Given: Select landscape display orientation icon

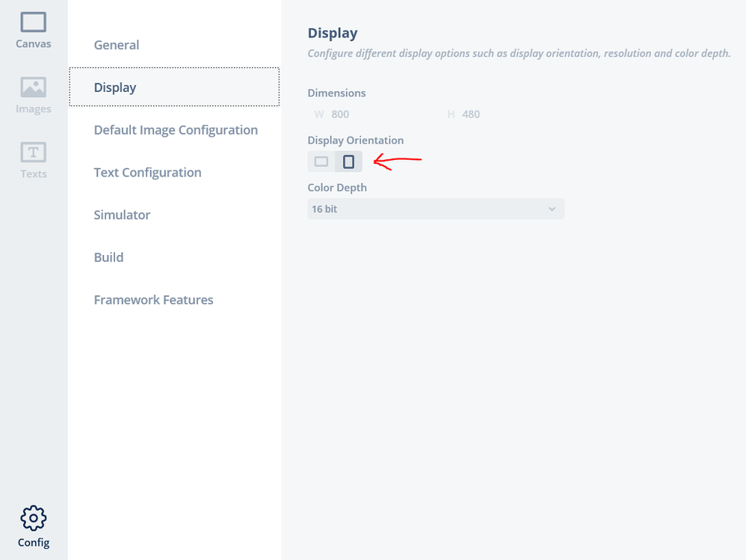Looking at the screenshot, I should click(x=321, y=161).
